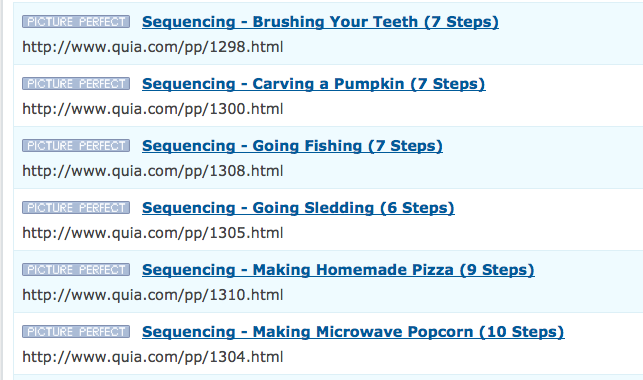
Task: Click the "(10 Steps)" part of popcorn link
Action: pyautogui.click(x=522, y=332)
